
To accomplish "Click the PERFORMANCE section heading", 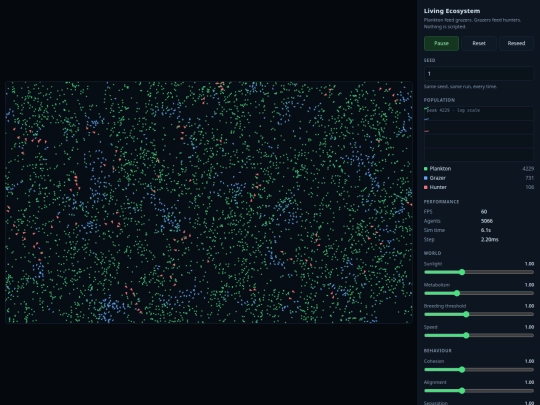I will tap(441, 202).
